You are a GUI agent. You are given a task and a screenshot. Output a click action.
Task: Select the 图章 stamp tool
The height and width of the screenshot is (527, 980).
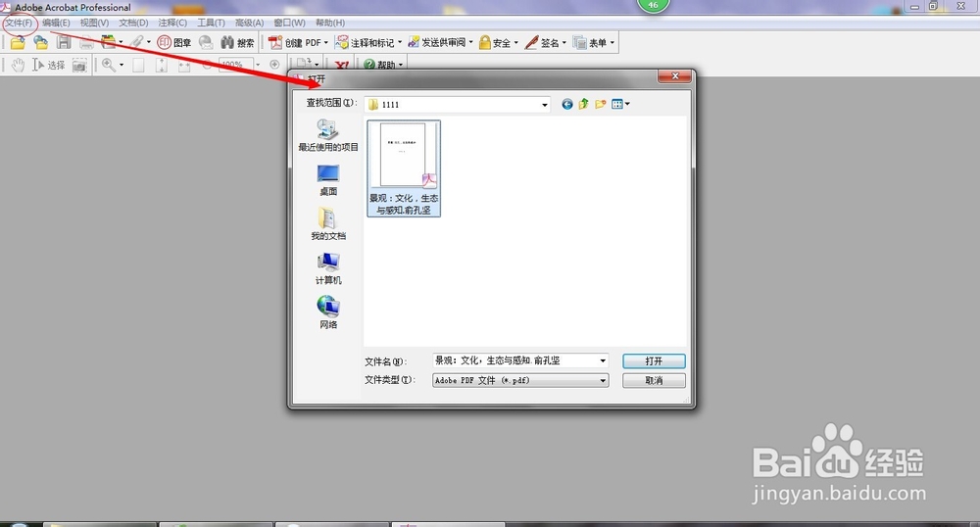pyautogui.click(x=173, y=42)
